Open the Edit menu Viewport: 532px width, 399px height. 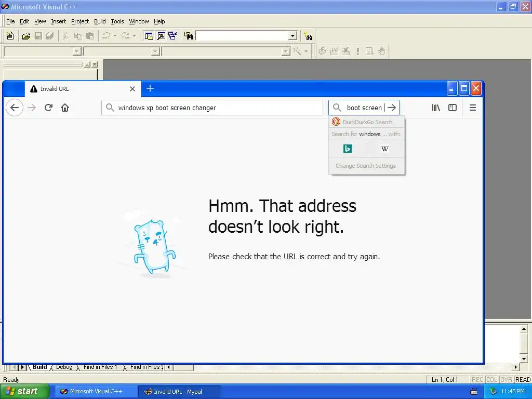tap(24, 21)
